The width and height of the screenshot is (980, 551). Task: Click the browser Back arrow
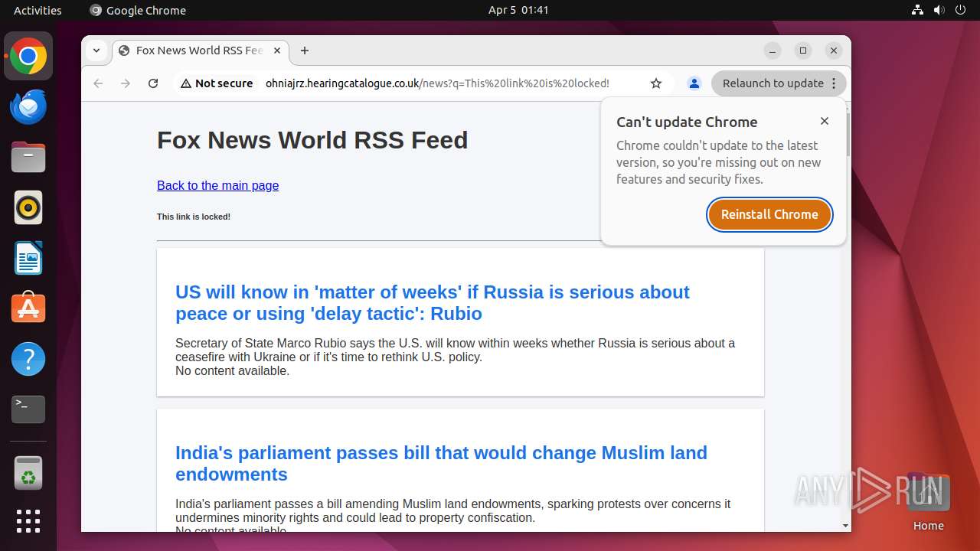coord(98,83)
